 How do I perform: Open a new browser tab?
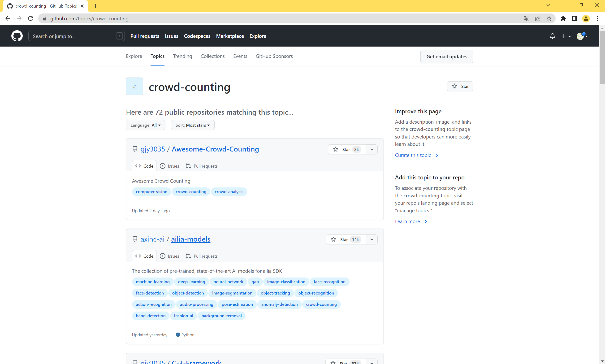pyautogui.click(x=96, y=6)
